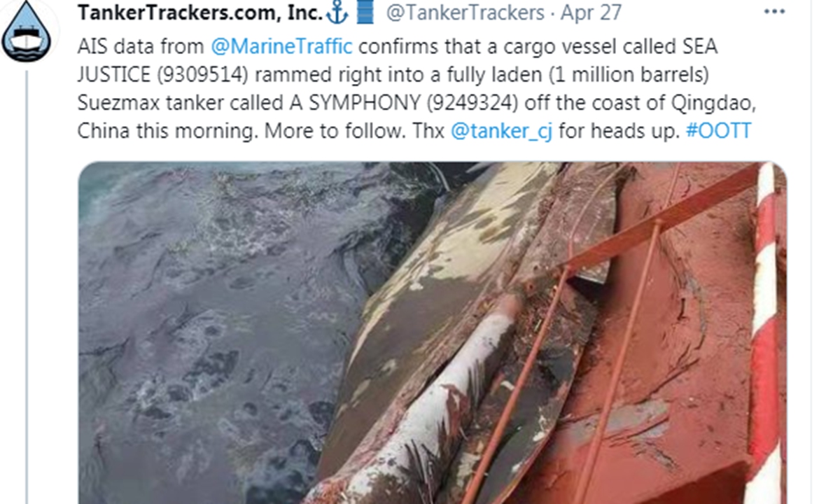Click the oil barrel emoji after the anchor

tap(363, 12)
